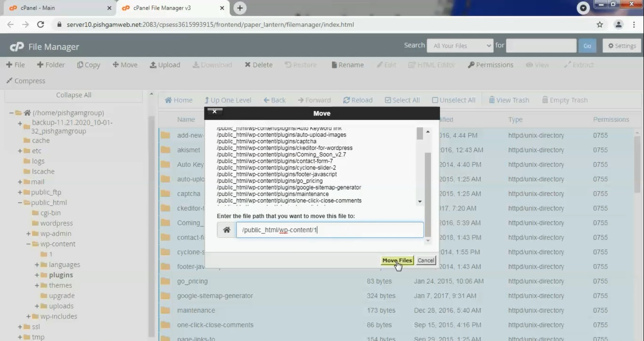Viewport: 644px width, 341px height.
Task: Collapse the wp-content folder in tree
Action: coord(28,244)
